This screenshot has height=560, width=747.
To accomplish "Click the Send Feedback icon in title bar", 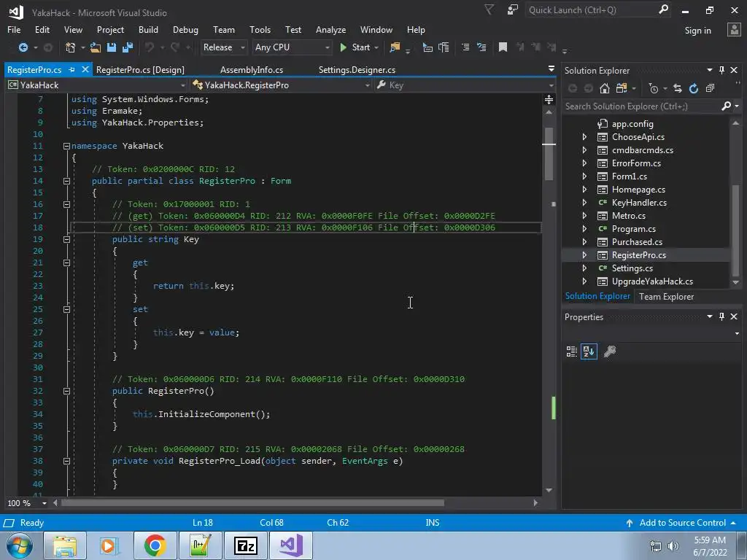I will point(513,9).
